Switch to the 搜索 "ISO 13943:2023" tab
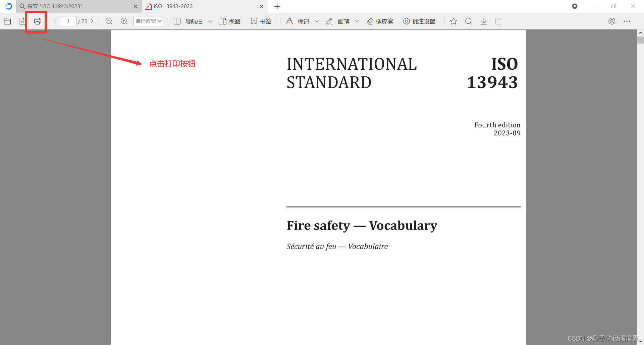This screenshot has height=345, width=644. click(x=79, y=6)
